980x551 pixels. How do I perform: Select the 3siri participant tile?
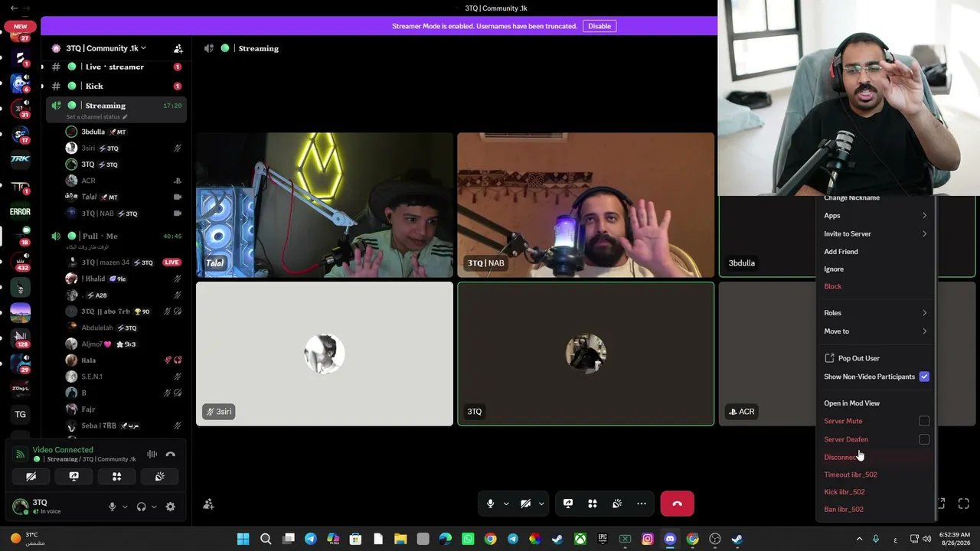[325, 354]
